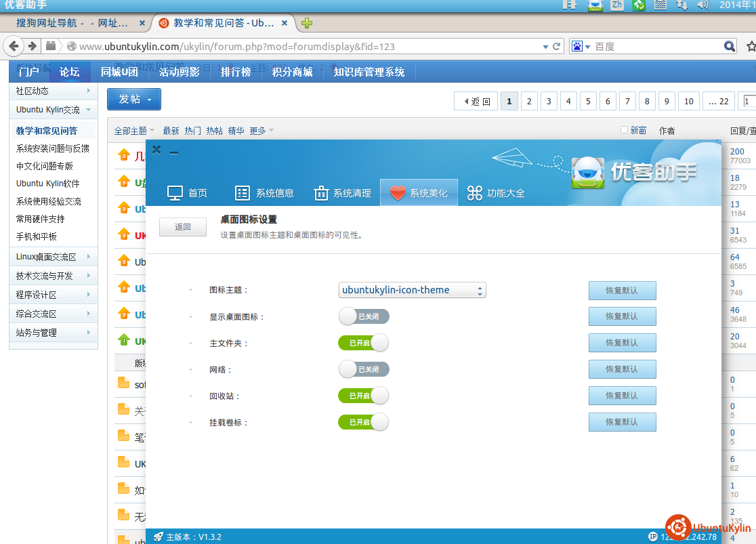This screenshot has width=756, height=544.
Task: Turn on the 网络 desktop icon toggle
Action: [364, 369]
